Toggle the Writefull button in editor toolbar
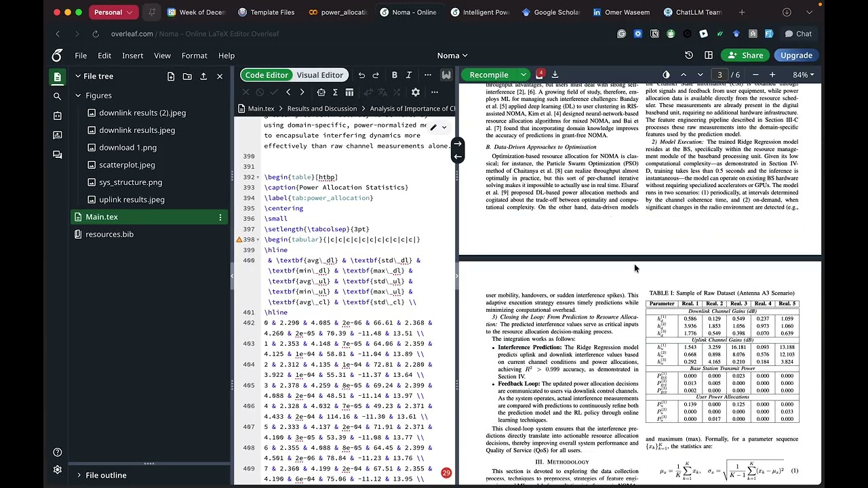 [x=446, y=75]
